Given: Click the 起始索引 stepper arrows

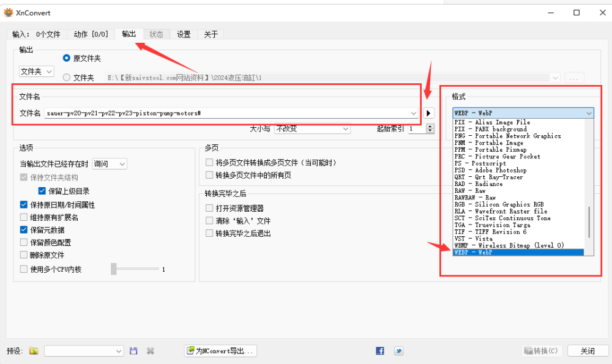Looking at the screenshot, I should click(430, 128).
